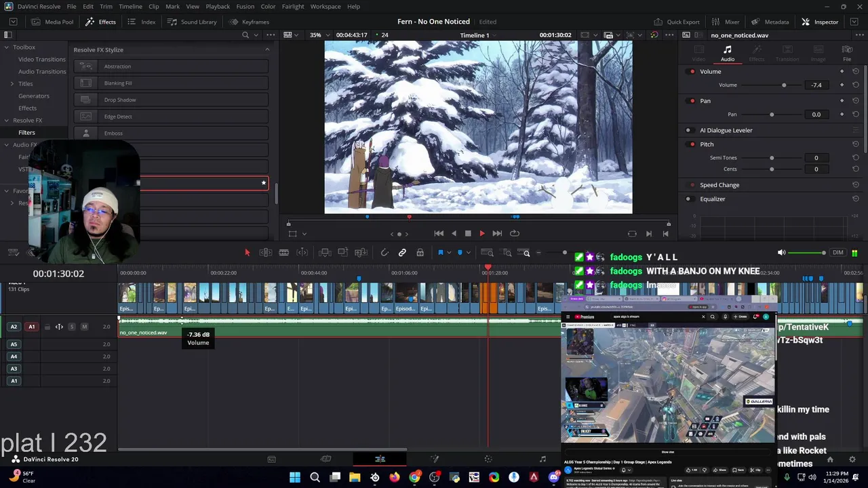Open the marker color dropdown arrow

click(x=468, y=253)
